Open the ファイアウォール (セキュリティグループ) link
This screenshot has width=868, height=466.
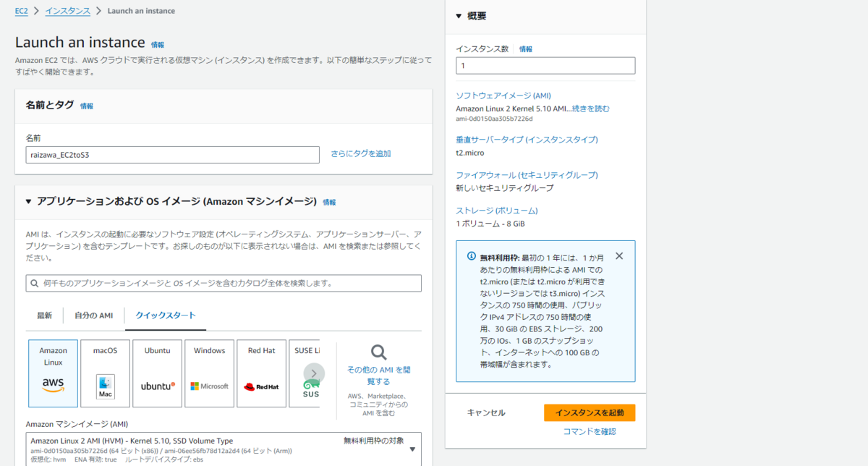(x=527, y=175)
